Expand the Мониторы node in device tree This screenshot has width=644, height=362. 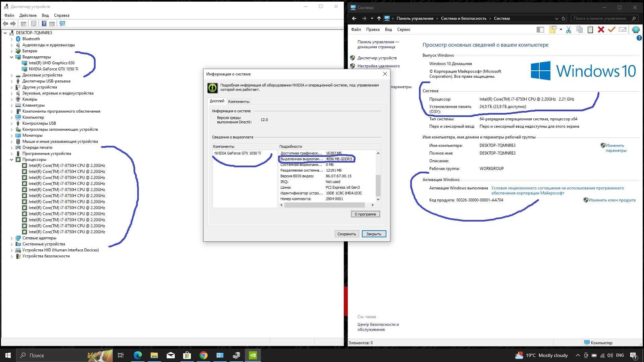11,135
